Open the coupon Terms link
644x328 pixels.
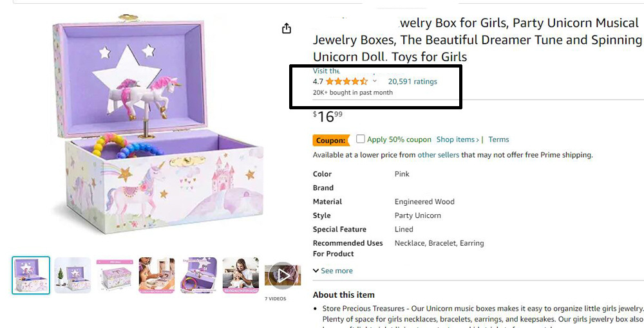(498, 140)
